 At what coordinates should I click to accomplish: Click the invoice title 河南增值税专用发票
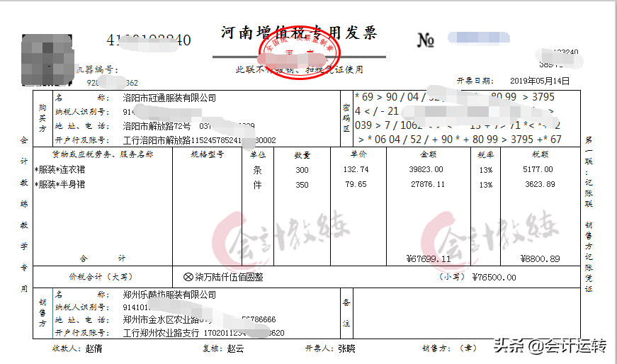tap(299, 33)
